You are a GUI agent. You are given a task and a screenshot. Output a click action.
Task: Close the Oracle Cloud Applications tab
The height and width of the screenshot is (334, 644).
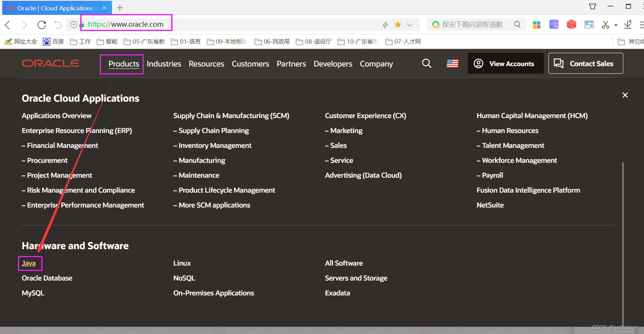point(104,8)
